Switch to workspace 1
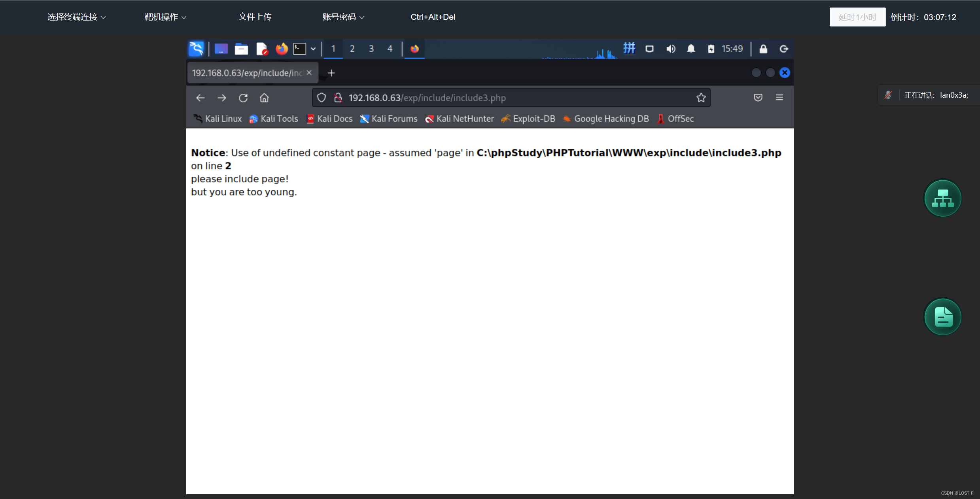 pos(333,49)
